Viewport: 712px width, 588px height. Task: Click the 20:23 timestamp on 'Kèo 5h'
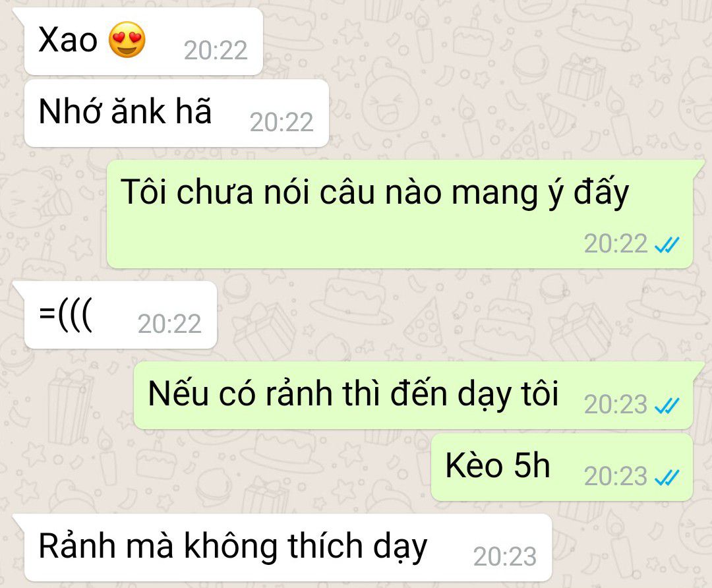coord(616,477)
